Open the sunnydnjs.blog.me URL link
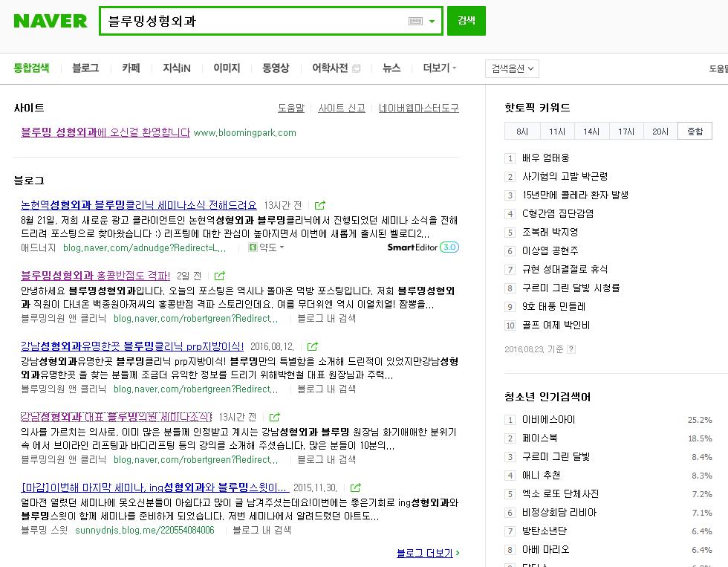 tap(144, 530)
